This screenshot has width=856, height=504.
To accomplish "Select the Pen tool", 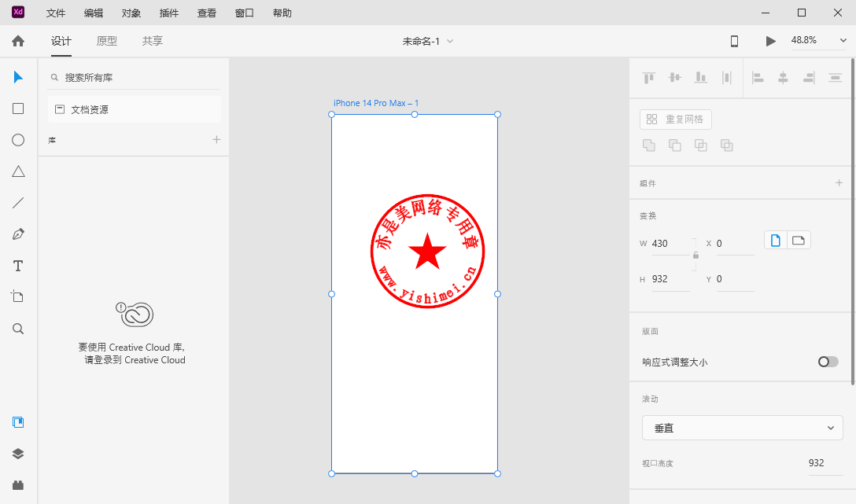I will click(x=18, y=234).
